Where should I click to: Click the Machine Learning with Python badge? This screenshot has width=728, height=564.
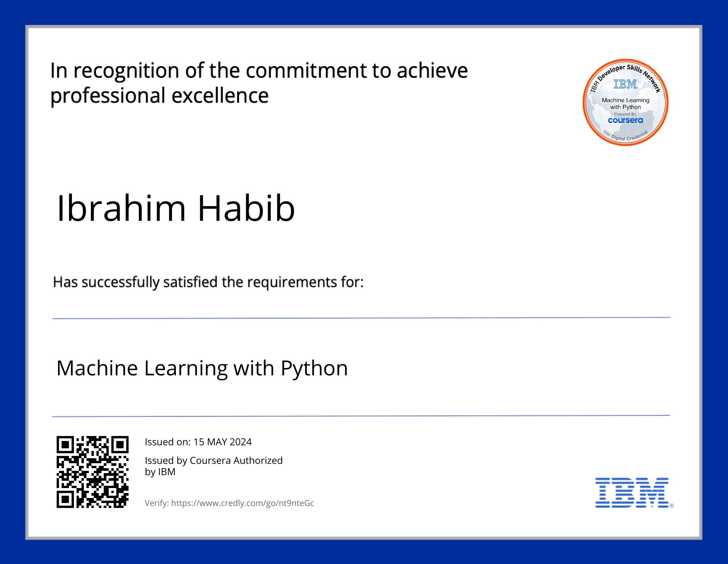(x=625, y=103)
